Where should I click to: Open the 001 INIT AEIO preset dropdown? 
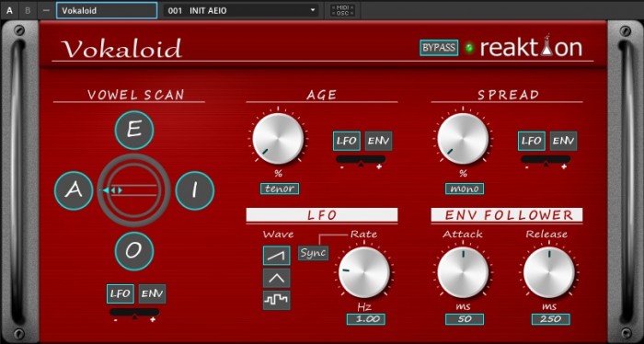point(241,11)
